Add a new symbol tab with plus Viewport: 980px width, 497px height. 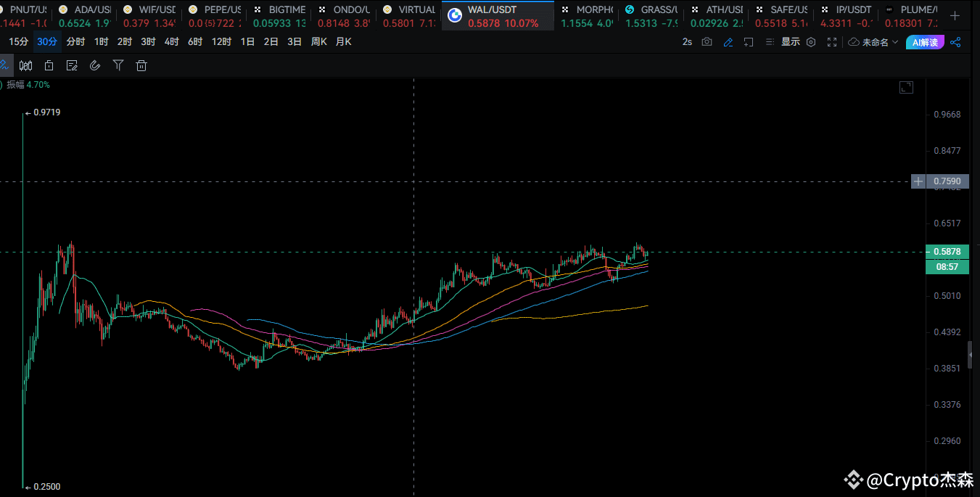(x=955, y=15)
